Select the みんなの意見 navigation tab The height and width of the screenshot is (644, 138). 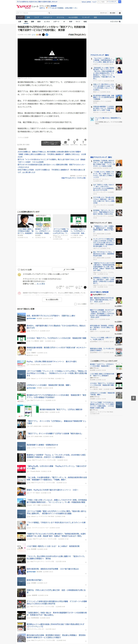(x=73, y=17)
